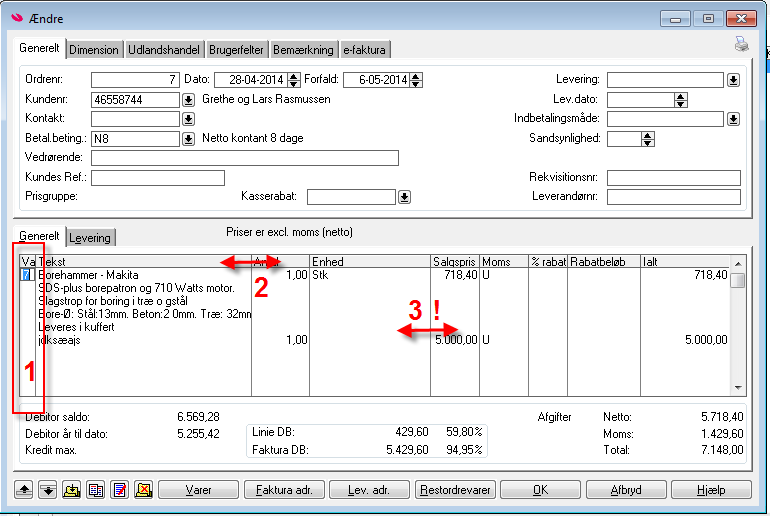Click the Betal.beting. field showing N8
The width and height of the screenshot is (770, 516).
[136, 139]
